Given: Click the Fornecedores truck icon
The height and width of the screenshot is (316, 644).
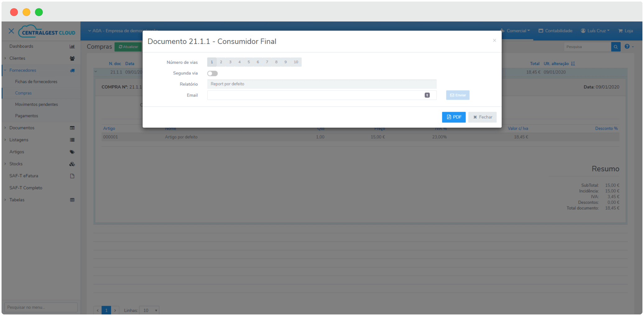Looking at the screenshot, I should coord(72,70).
